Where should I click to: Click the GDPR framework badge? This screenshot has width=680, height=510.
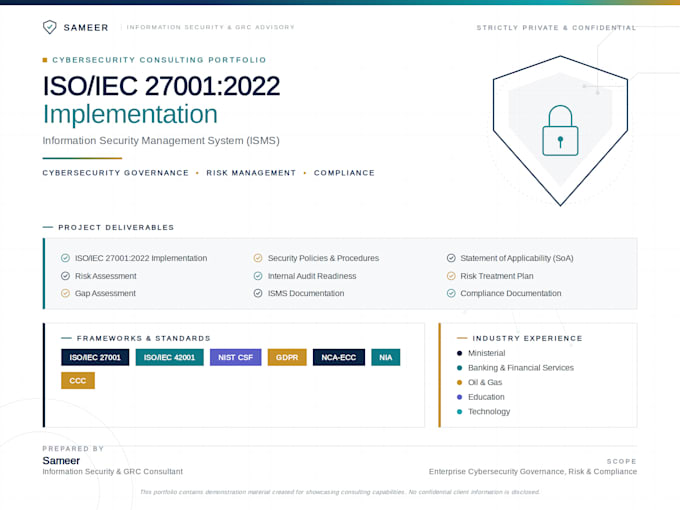coord(287,357)
